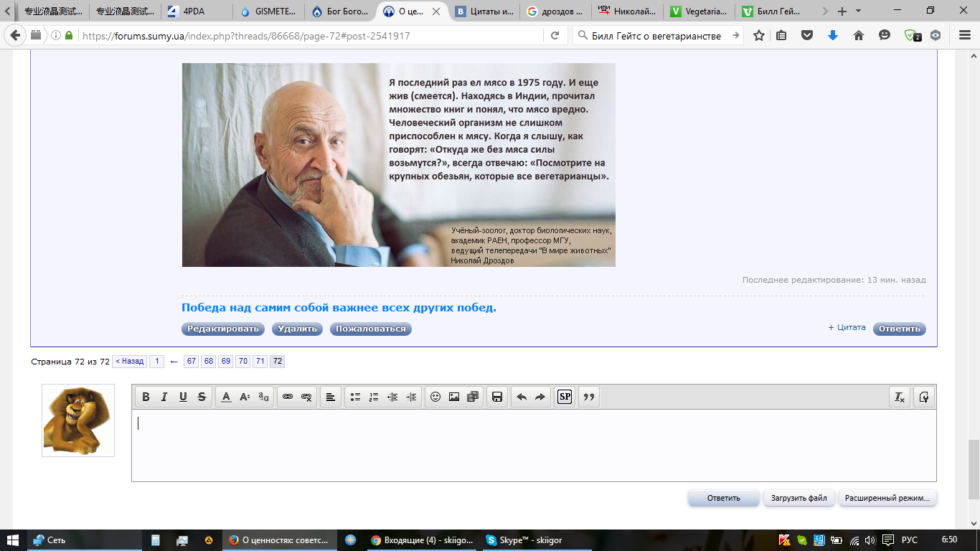Image resolution: width=980 pixels, height=551 pixels.
Task: Toggle italic text formatting
Action: 164,397
